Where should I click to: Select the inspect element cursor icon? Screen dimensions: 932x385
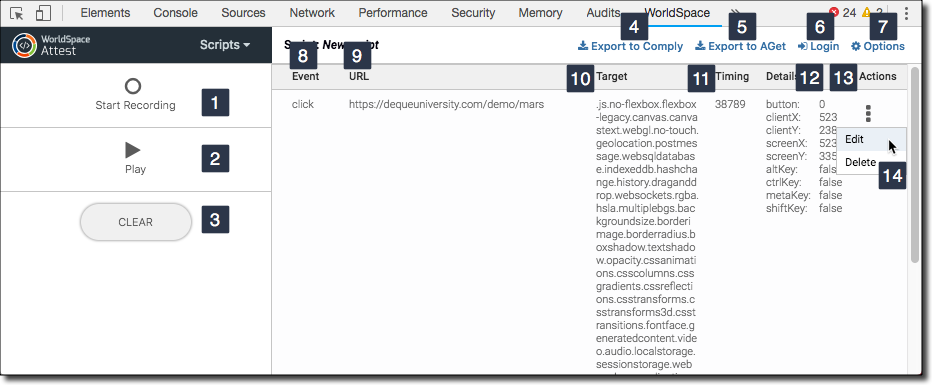point(17,13)
